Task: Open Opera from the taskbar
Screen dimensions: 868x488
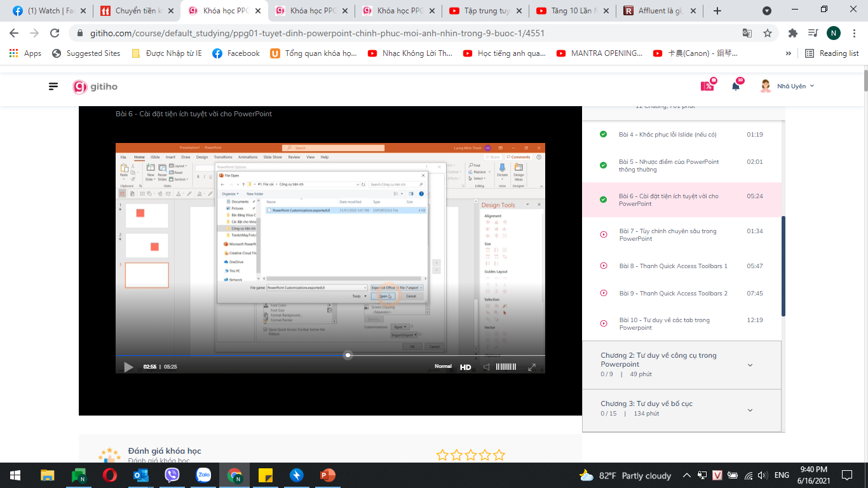Action: tap(110, 475)
